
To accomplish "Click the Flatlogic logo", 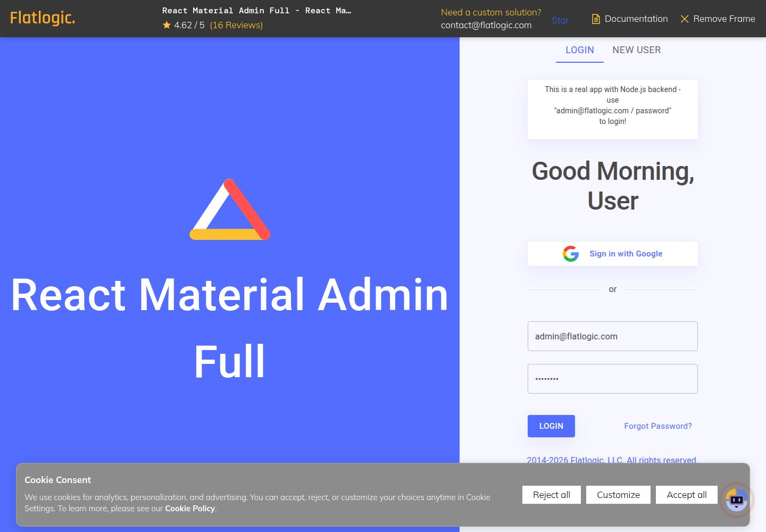I will pyautogui.click(x=43, y=18).
